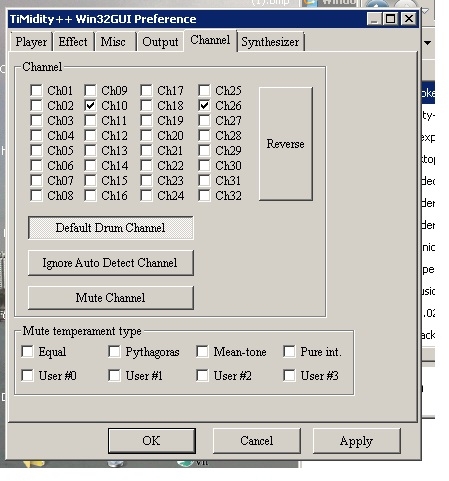Toggle the User #2 checkbox

click(202, 375)
